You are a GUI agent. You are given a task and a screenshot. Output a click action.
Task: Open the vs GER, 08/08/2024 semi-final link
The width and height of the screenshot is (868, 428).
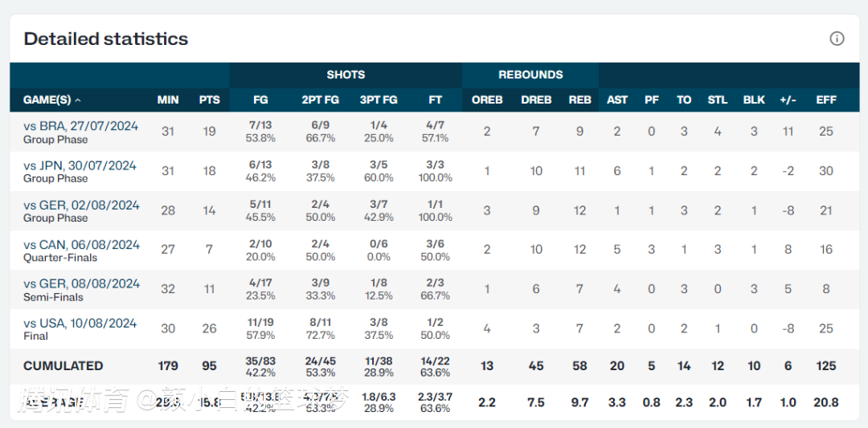81,283
